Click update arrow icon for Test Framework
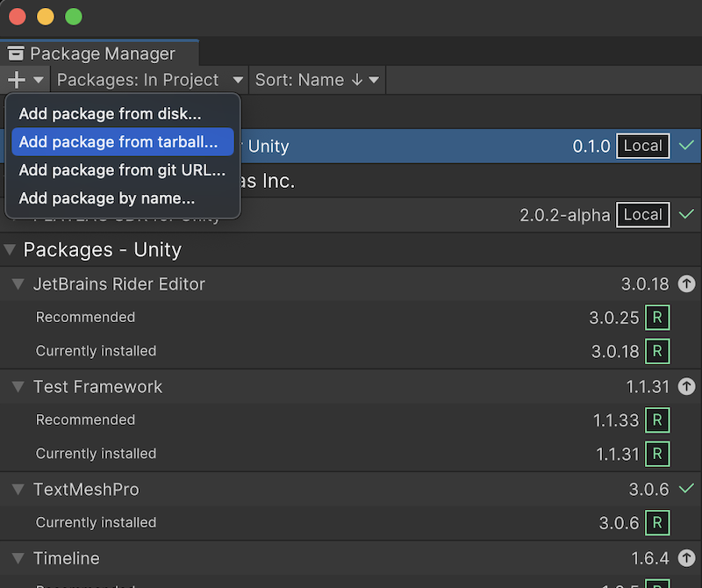The width and height of the screenshot is (702, 588). (686, 386)
